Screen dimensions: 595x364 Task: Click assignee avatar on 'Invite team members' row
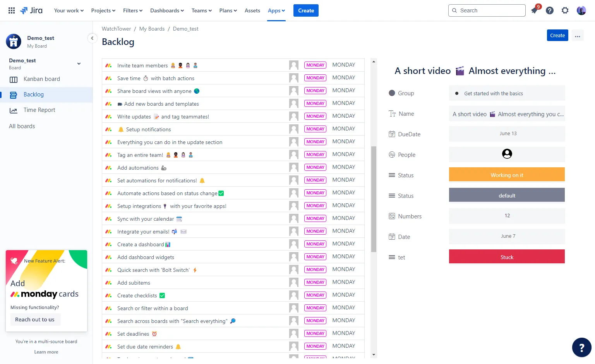pyautogui.click(x=294, y=65)
